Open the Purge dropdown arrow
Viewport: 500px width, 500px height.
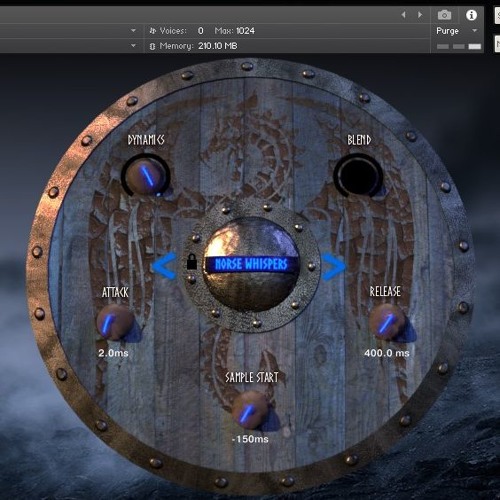click(x=474, y=30)
